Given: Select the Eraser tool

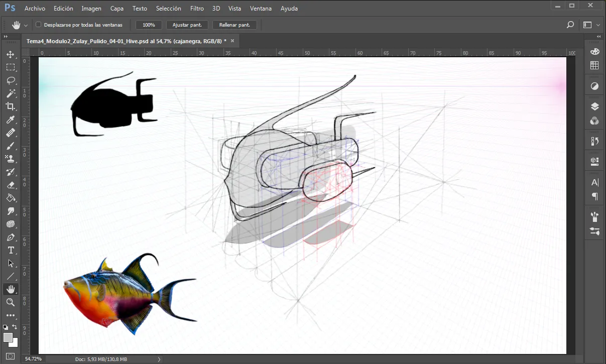Looking at the screenshot, I should 11,185.
